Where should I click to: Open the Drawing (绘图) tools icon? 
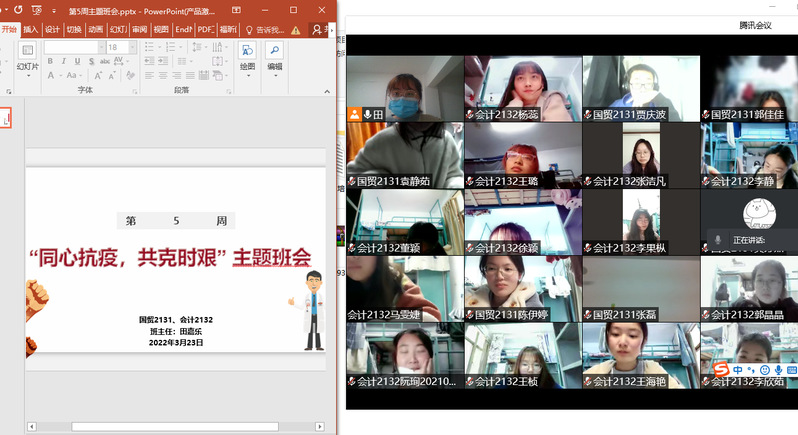(247, 51)
